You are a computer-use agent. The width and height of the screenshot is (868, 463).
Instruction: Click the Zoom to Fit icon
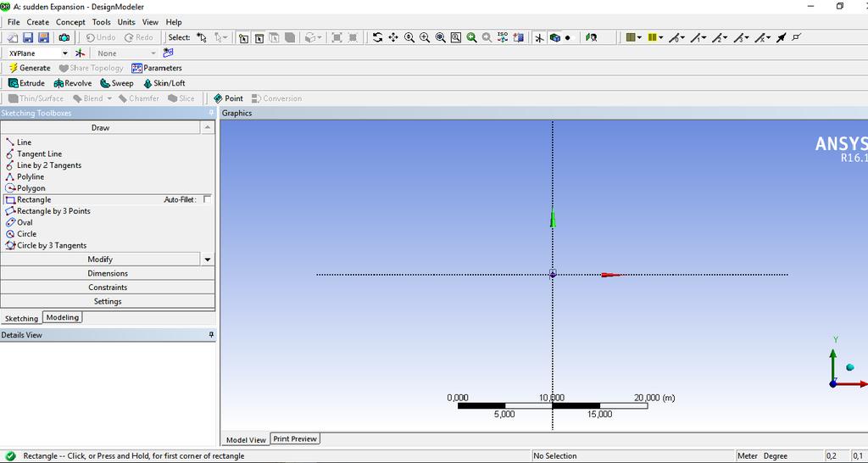pyautogui.click(x=440, y=37)
